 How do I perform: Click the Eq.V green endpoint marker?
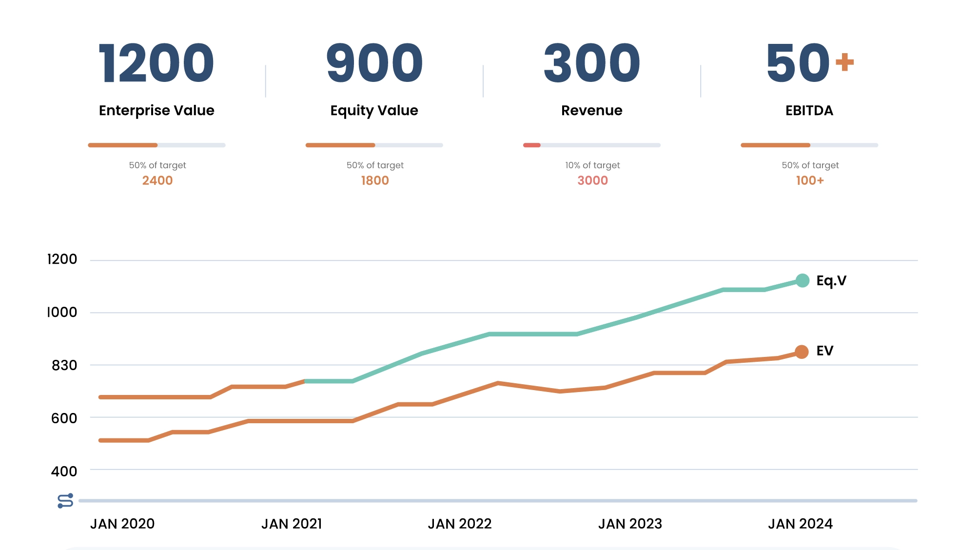click(x=802, y=280)
